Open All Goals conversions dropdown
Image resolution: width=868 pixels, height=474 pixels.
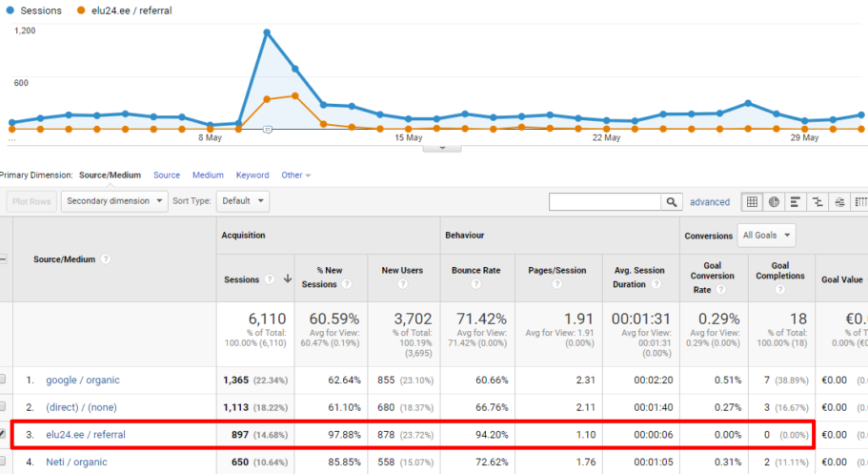pos(766,236)
